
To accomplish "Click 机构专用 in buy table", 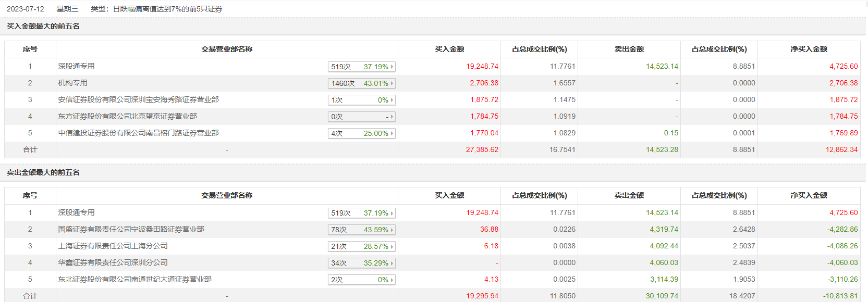I will pos(72,83).
